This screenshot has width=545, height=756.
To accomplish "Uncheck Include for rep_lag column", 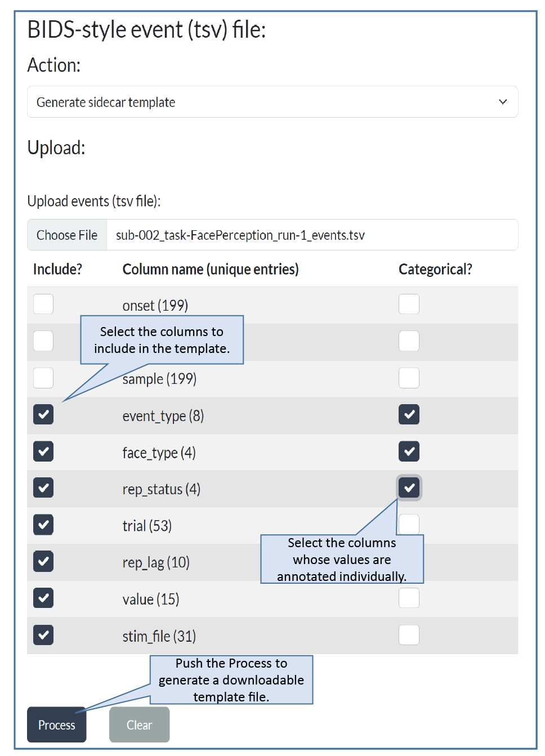I will (43, 561).
